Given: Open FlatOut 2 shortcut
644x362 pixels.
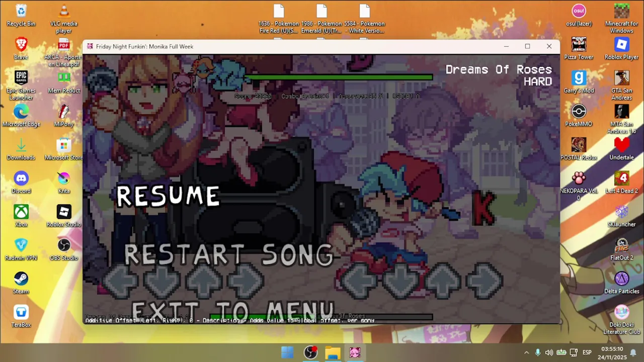Looking at the screenshot, I should [622, 249].
